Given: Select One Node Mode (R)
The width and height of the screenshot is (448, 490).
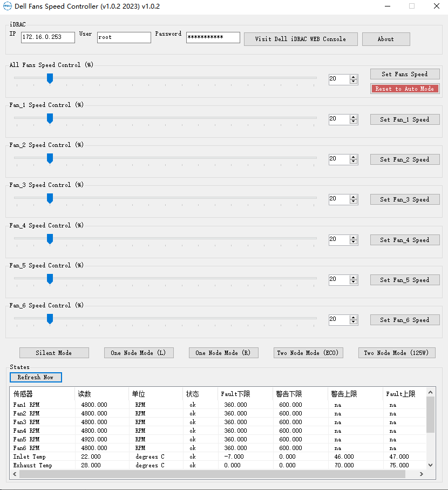Looking at the screenshot, I should click(223, 353).
